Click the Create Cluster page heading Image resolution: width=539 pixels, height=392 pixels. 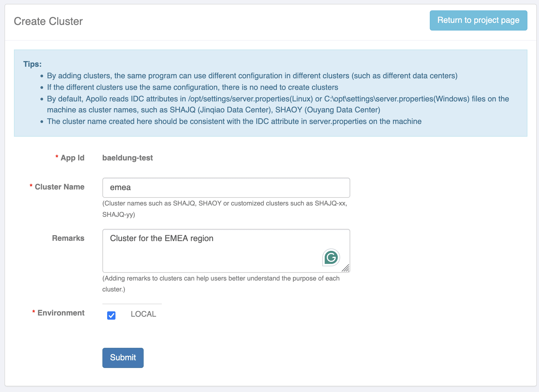tap(48, 21)
